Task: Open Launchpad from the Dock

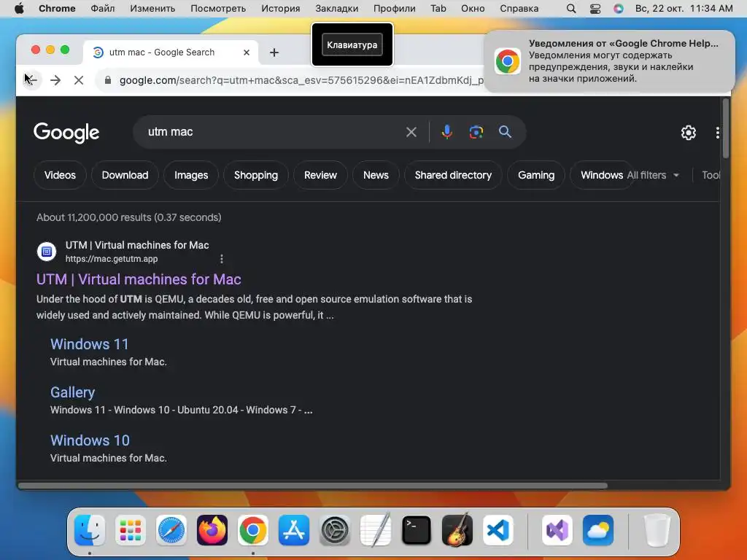Action: 131,530
